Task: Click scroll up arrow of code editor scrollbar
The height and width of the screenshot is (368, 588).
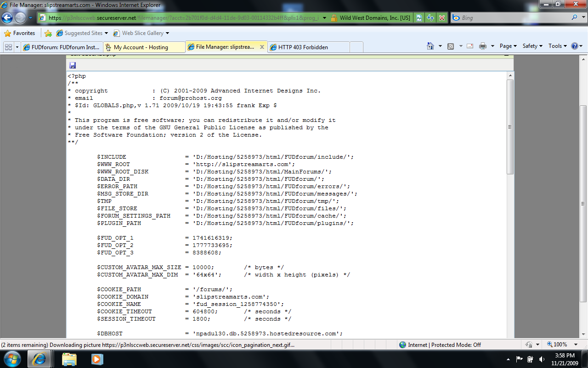Action: [x=510, y=75]
